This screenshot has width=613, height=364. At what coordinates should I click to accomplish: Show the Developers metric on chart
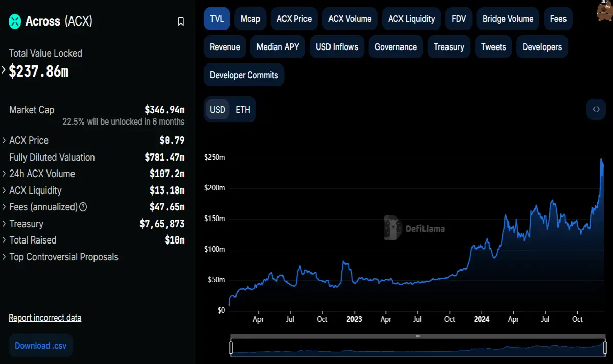point(542,47)
